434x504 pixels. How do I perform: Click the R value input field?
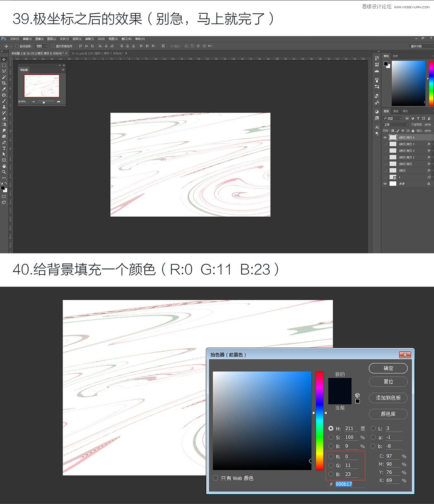(x=351, y=456)
